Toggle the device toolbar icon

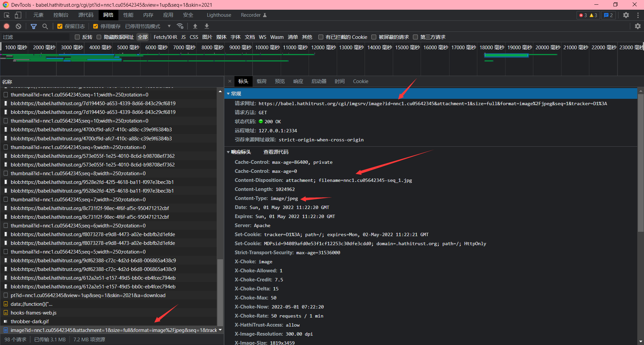(18, 15)
